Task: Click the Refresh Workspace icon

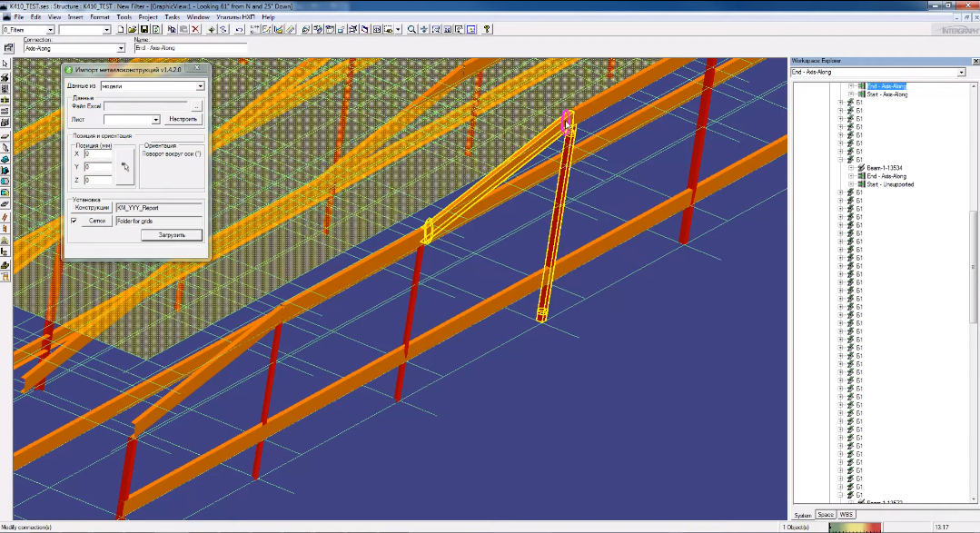Action: tap(156, 29)
